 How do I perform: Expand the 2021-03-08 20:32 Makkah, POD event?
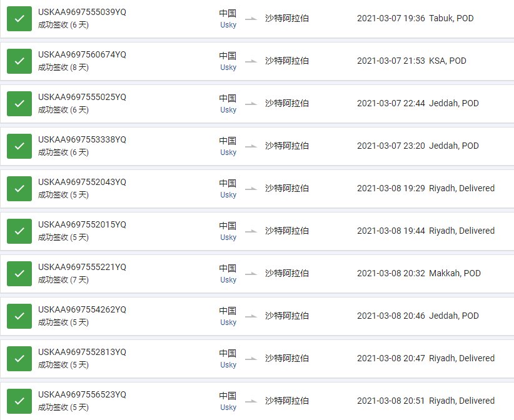(418, 273)
